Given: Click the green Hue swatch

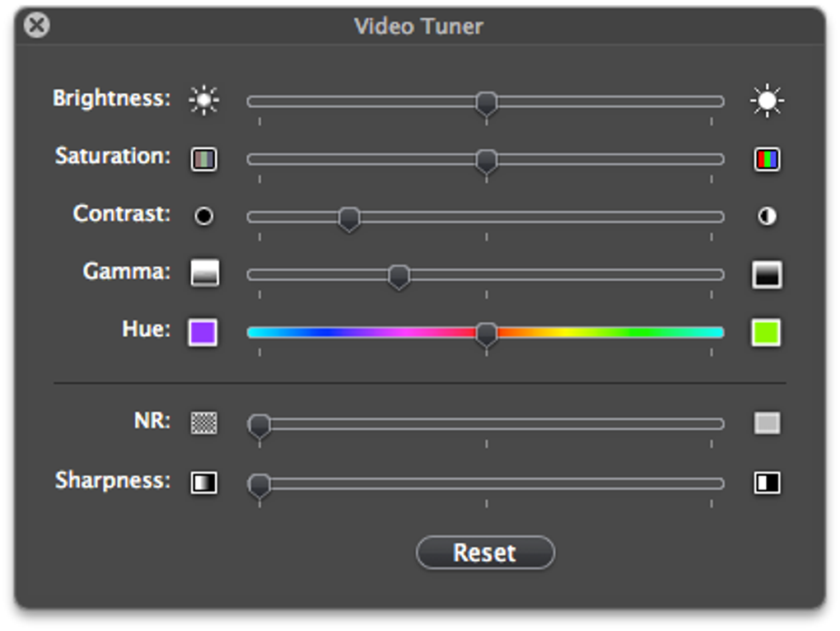Looking at the screenshot, I should (x=766, y=333).
